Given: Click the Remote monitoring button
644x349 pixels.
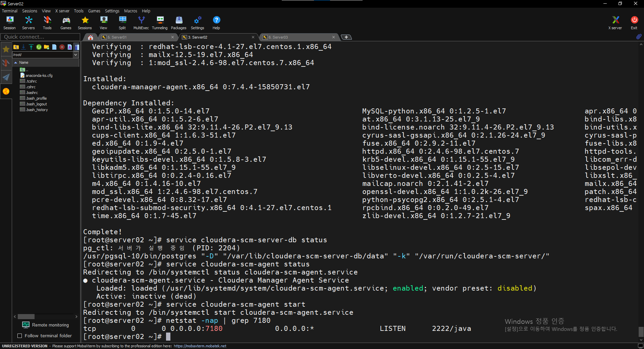Looking at the screenshot, I should click(x=46, y=325).
